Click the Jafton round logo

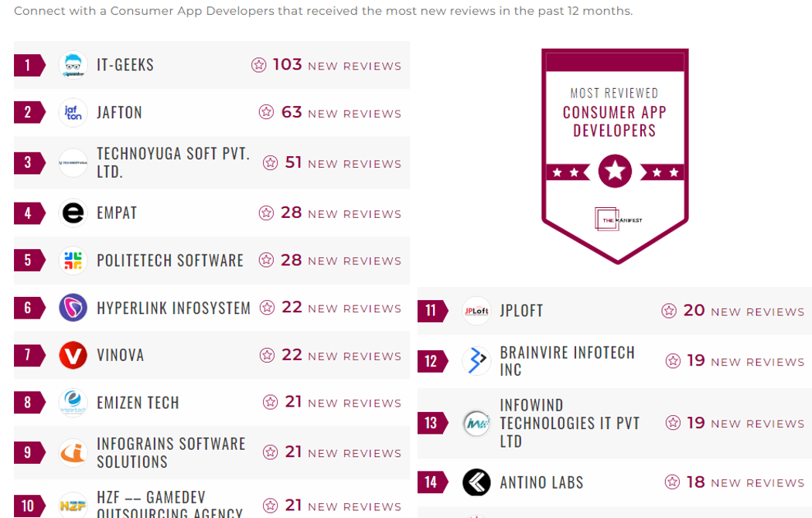tap(73, 113)
